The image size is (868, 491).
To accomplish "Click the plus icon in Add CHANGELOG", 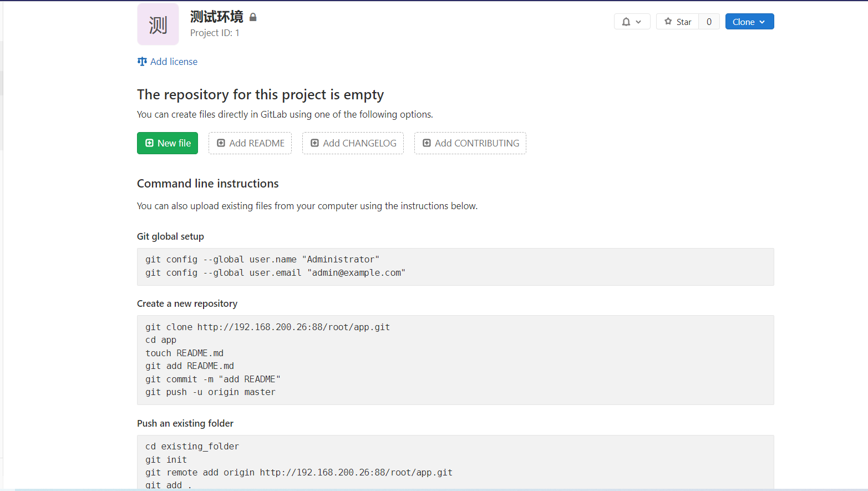I will [314, 143].
